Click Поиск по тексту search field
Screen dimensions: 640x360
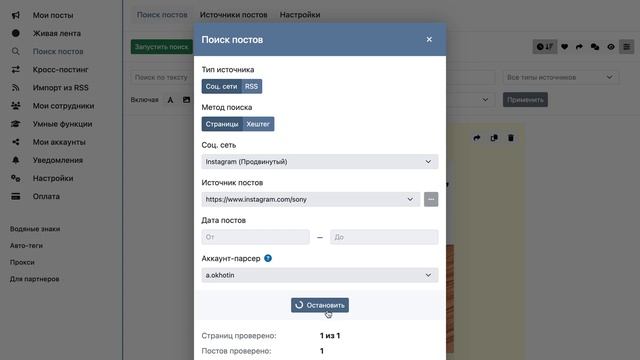tap(162, 77)
